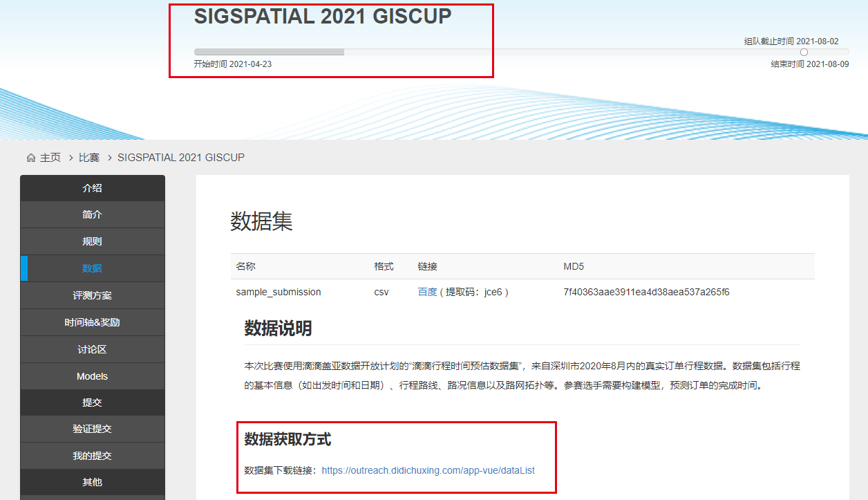The width and height of the screenshot is (868, 500).
Task: Open the 简介 sidebar item
Action: pos(93,215)
